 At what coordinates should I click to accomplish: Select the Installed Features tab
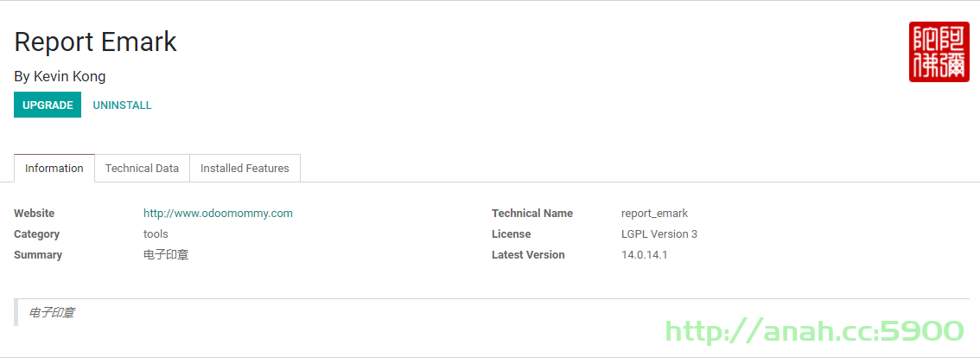point(245,169)
